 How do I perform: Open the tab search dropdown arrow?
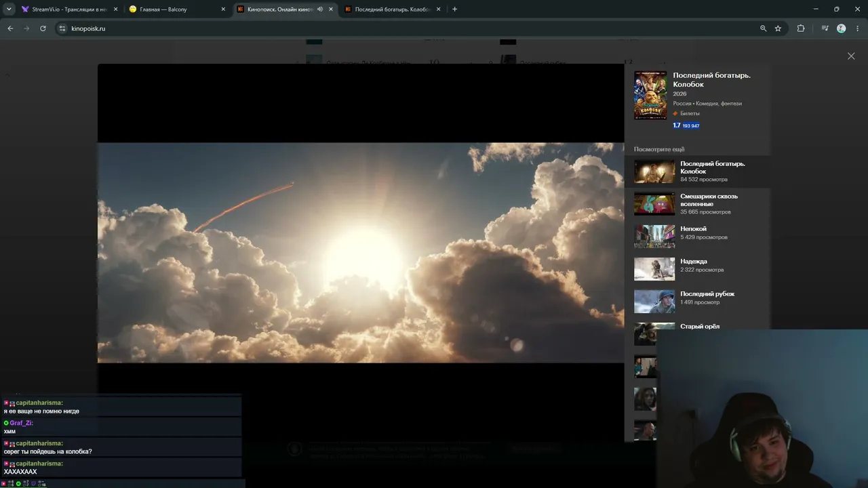(9, 9)
